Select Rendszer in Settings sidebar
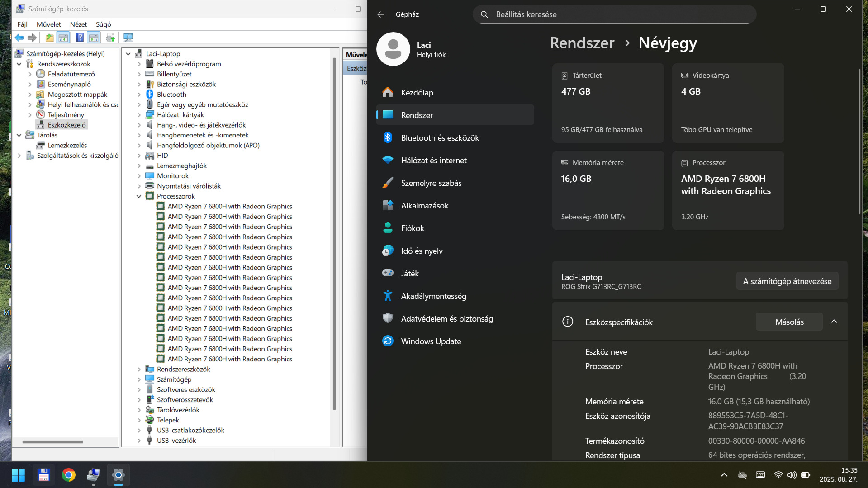The height and width of the screenshot is (488, 868). [x=455, y=115]
